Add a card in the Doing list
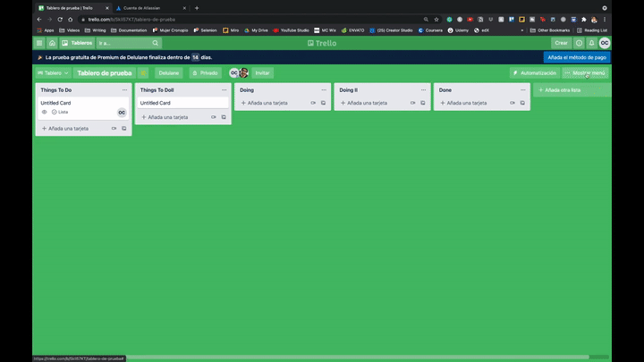The height and width of the screenshot is (362, 644). [265, 103]
